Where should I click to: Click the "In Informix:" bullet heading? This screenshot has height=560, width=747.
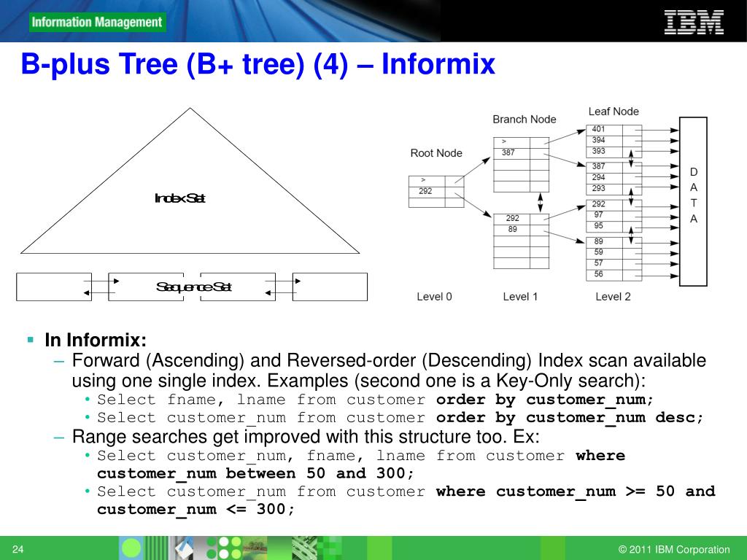96,340
